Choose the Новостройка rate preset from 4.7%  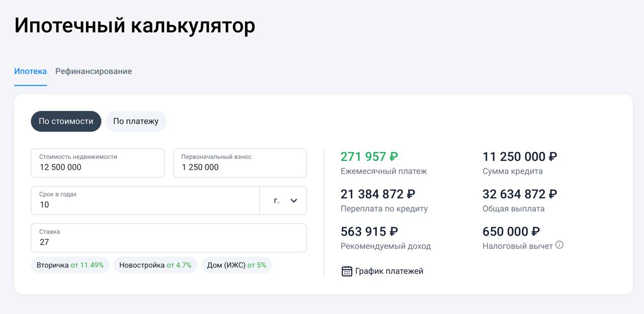155,265
